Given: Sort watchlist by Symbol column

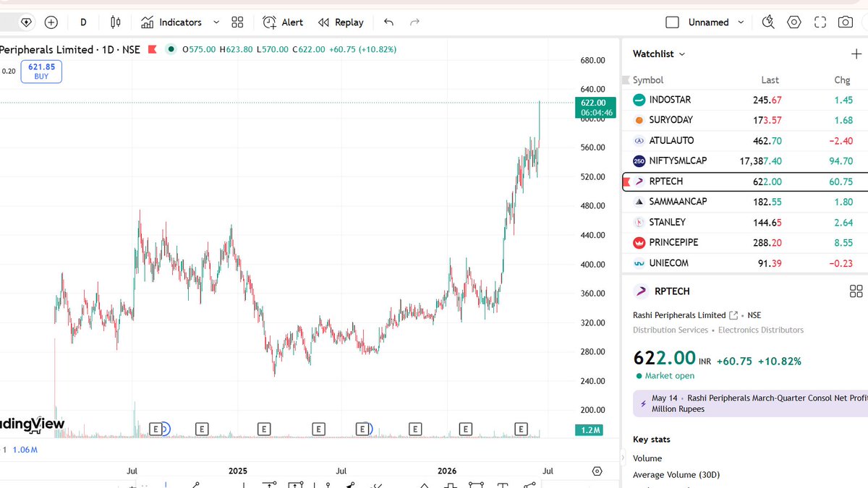Looking at the screenshot, I should (648, 80).
